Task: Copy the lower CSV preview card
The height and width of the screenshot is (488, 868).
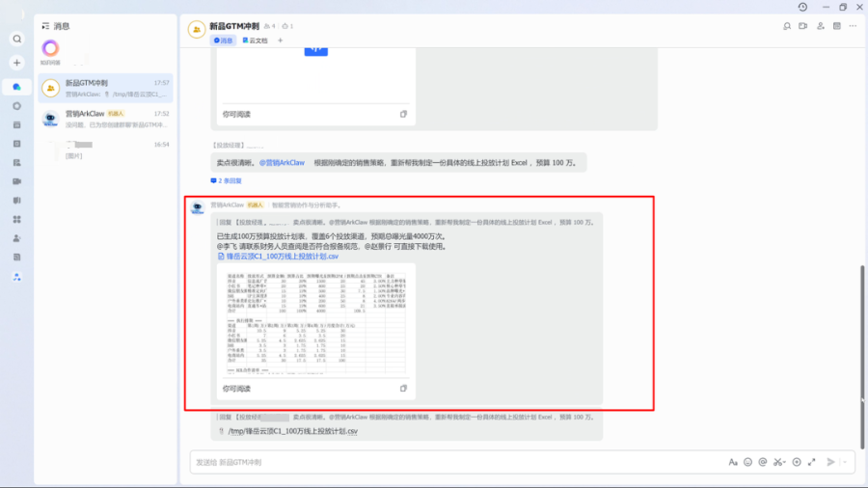Action: [x=403, y=389]
